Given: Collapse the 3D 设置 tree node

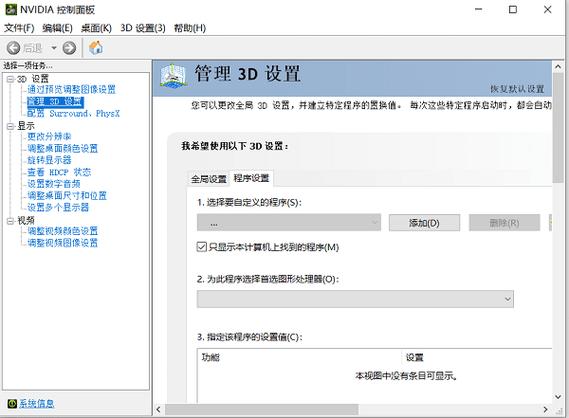Looking at the screenshot, I should pyautogui.click(x=11, y=79).
